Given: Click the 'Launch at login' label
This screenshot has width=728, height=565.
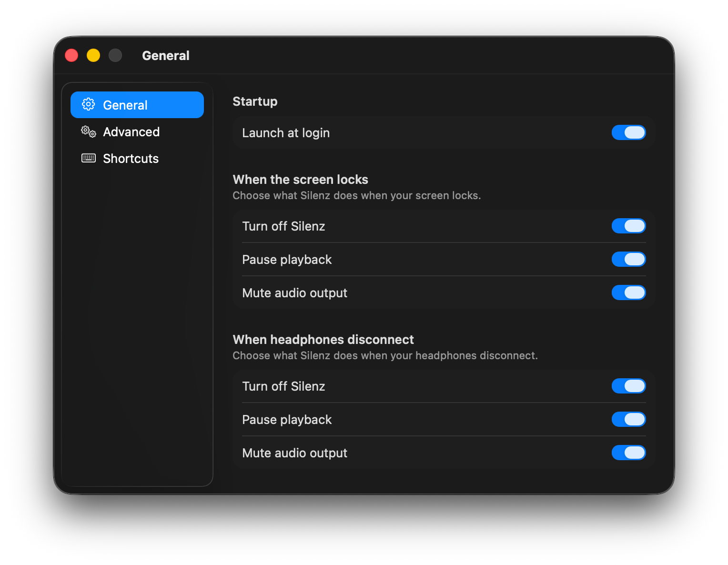Looking at the screenshot, I should click(286, 132).
